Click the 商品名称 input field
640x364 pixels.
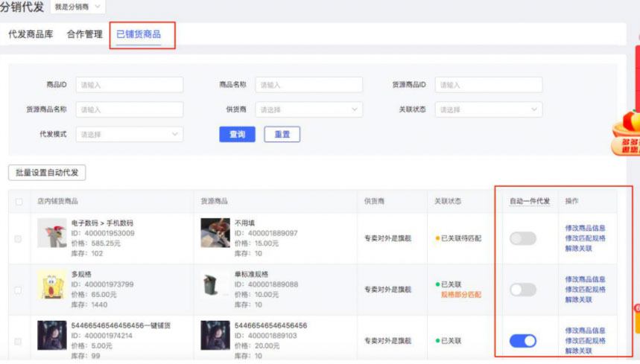pyautogui.click(x=309, y=85)
